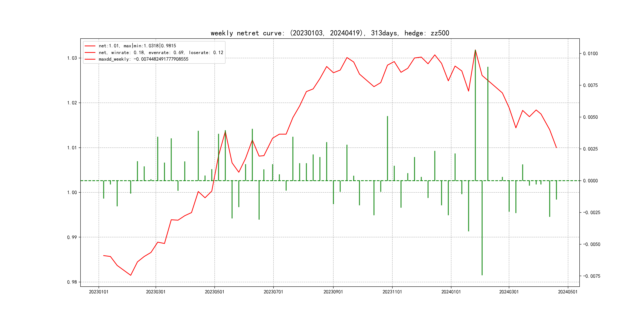The image size is (644, 322).
Task: Click the bottom of the deepest negative green bar
Action: 482,274
